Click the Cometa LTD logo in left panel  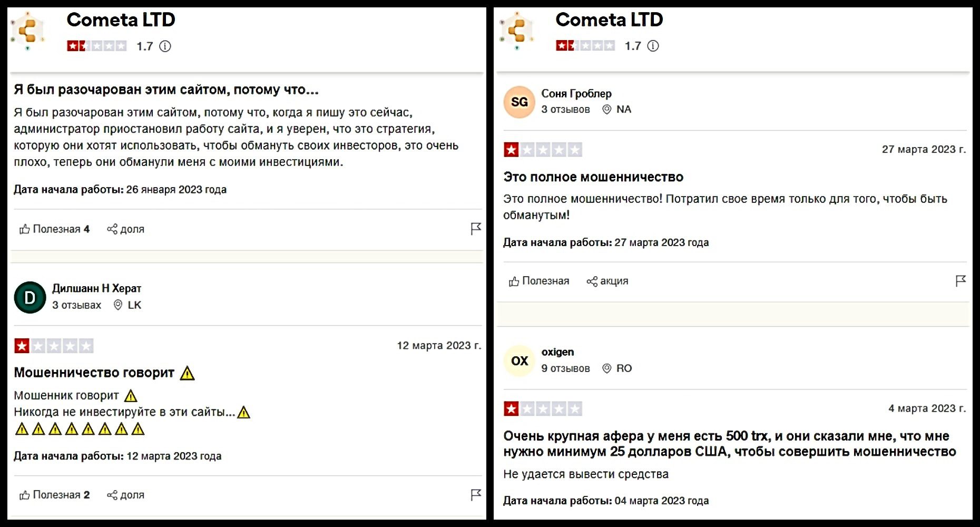coord(28,31)
